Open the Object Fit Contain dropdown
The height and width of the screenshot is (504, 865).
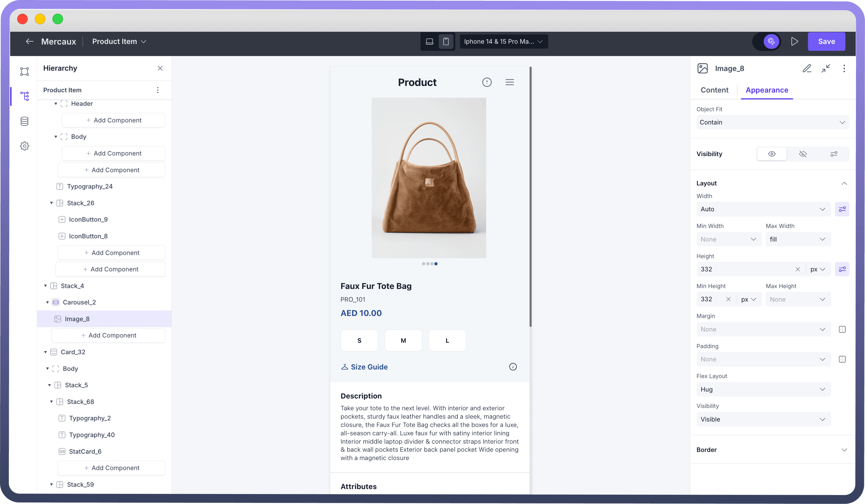pos(772,123)
